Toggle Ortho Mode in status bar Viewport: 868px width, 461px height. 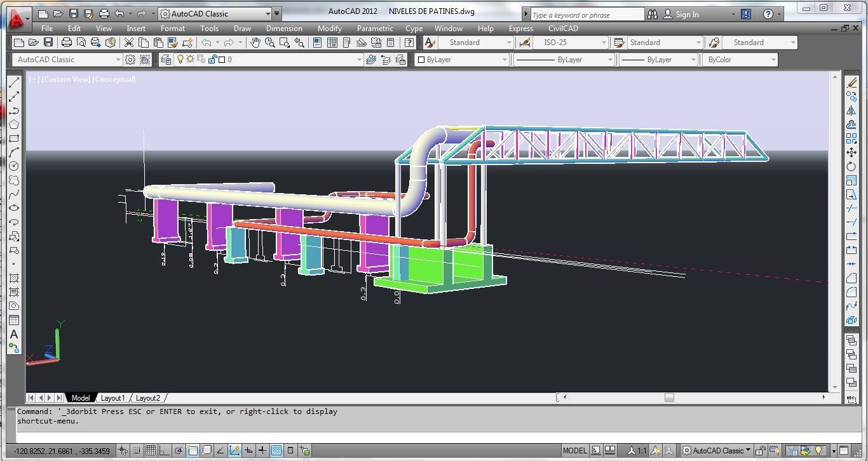coord(164,451)
